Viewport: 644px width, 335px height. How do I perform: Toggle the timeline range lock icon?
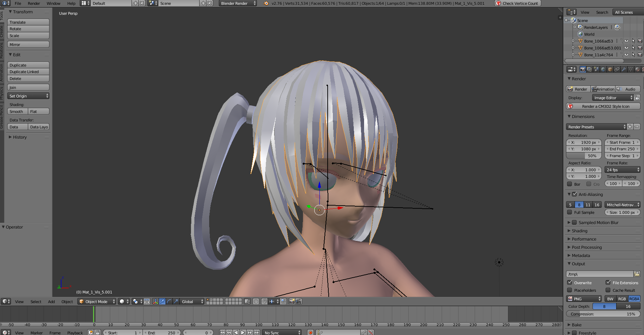pos(98,332)
